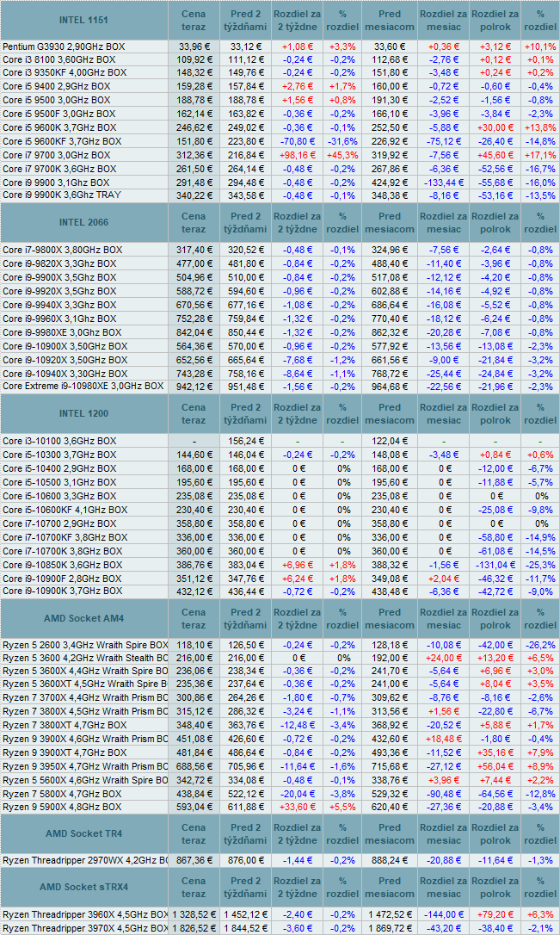Click the -131,04 € half-year difference

(495, 566)
